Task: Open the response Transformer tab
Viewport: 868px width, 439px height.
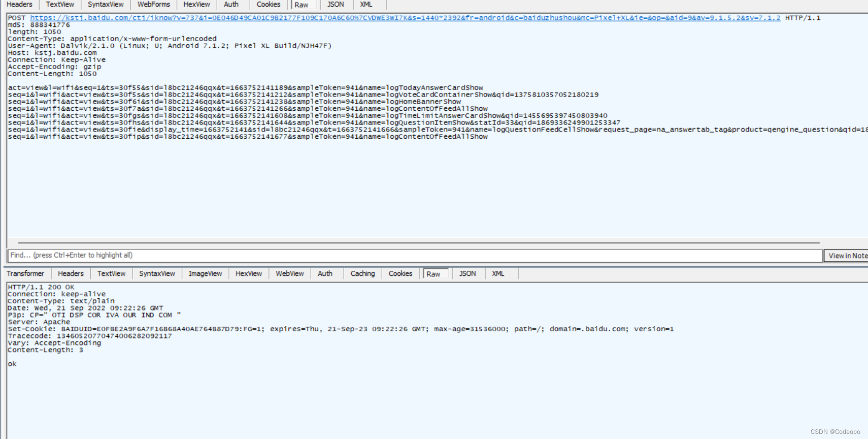Action: pos(25,273)
